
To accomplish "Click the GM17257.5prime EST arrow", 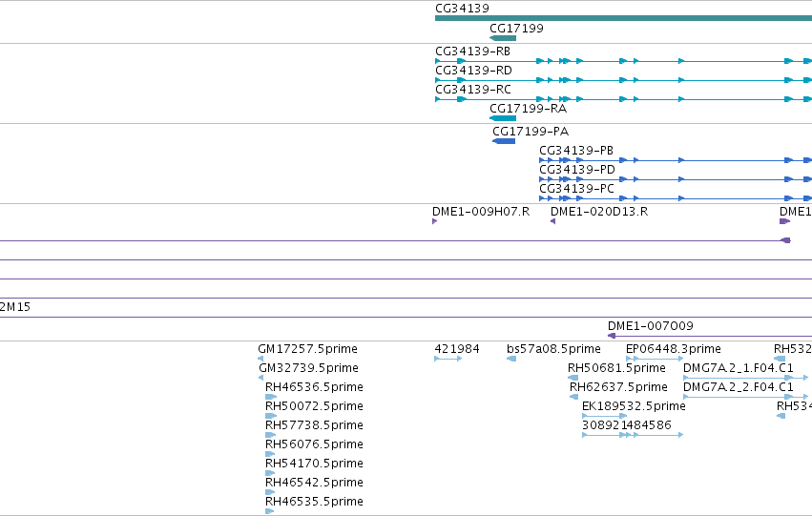I will [260, 359].
